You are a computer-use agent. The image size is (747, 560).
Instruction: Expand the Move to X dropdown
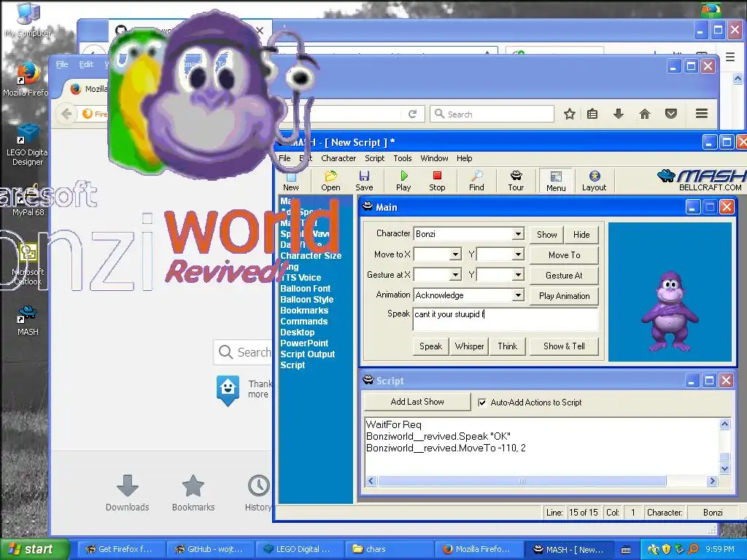tap(455, 254)
